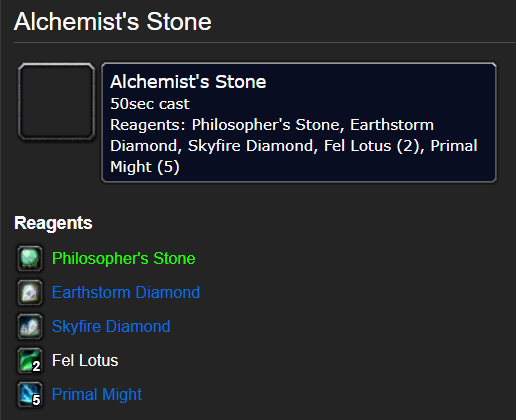Click the quantity 5 badge on Primal Might
The height and width of the screenshot is (420, 516).
point(36,400)
